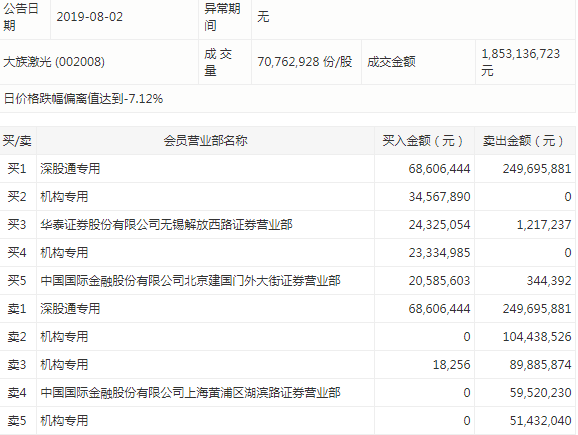Click the 大族激光 (002008) stock name
Viewport: 578px width, 435px height.
pos(54,62)
